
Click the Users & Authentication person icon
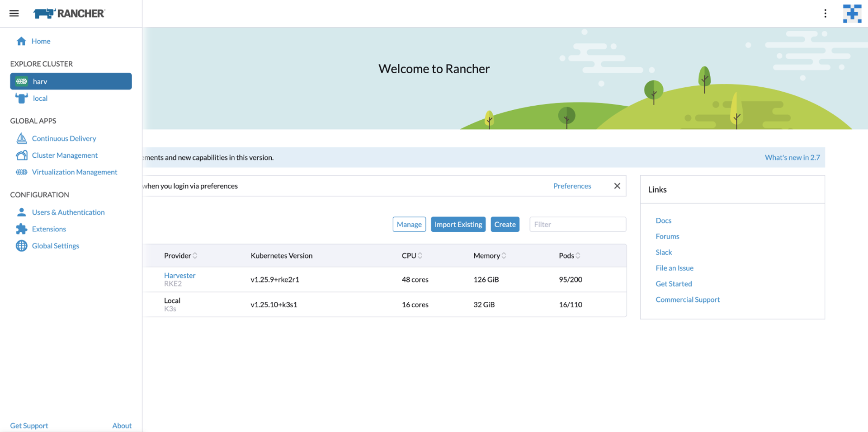(21, 212)
